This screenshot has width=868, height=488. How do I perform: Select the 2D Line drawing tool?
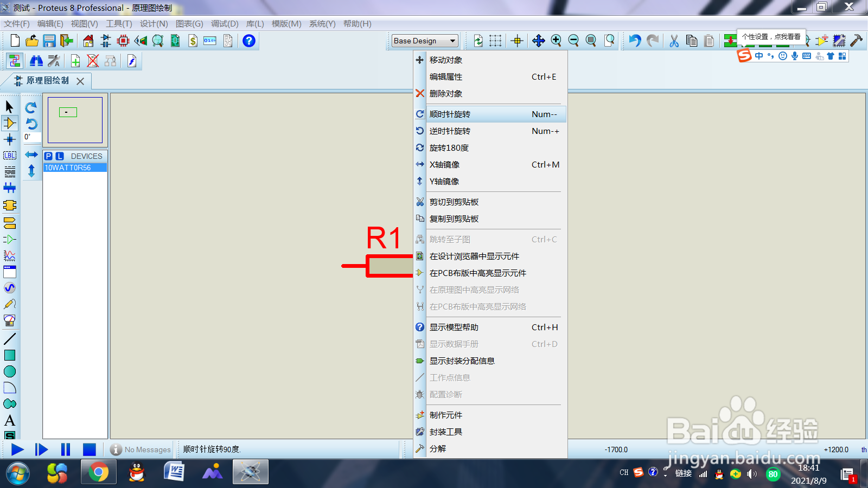point(9,339)
